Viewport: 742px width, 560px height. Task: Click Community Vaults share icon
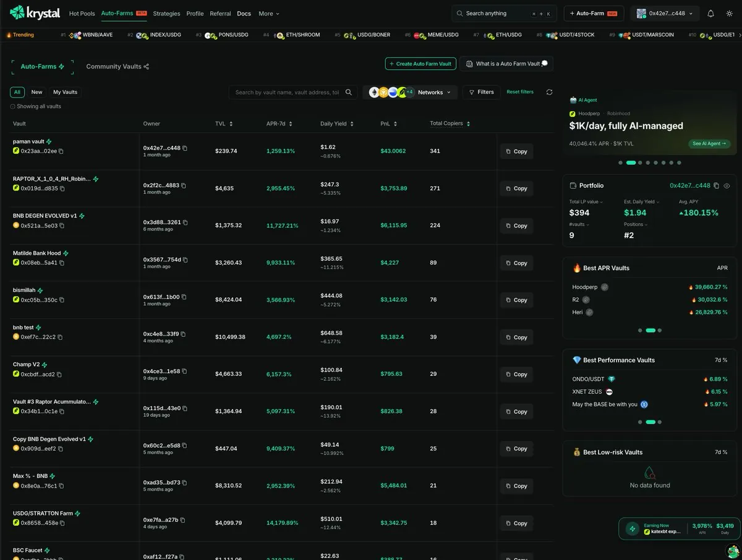click(147, 67)
